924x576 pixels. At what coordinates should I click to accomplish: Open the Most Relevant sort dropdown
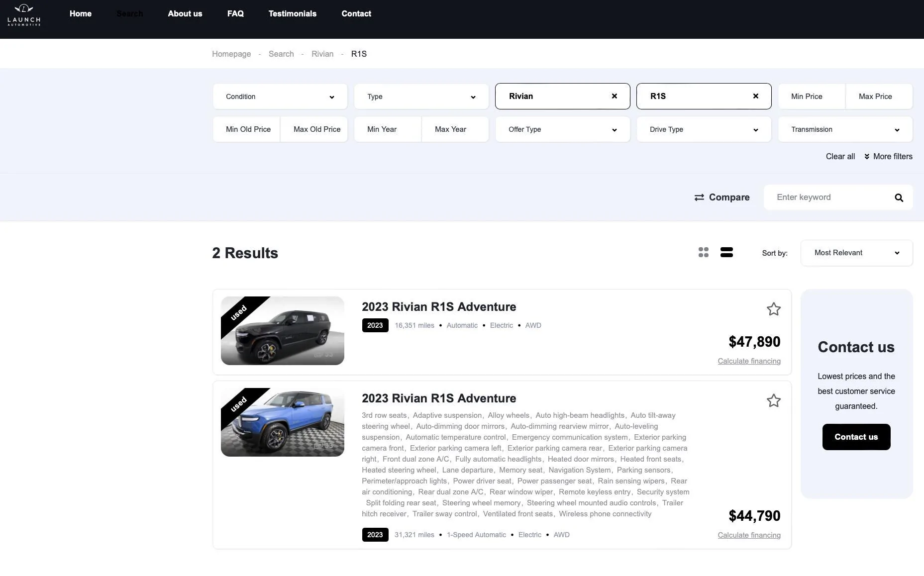[x=857, y=253]
